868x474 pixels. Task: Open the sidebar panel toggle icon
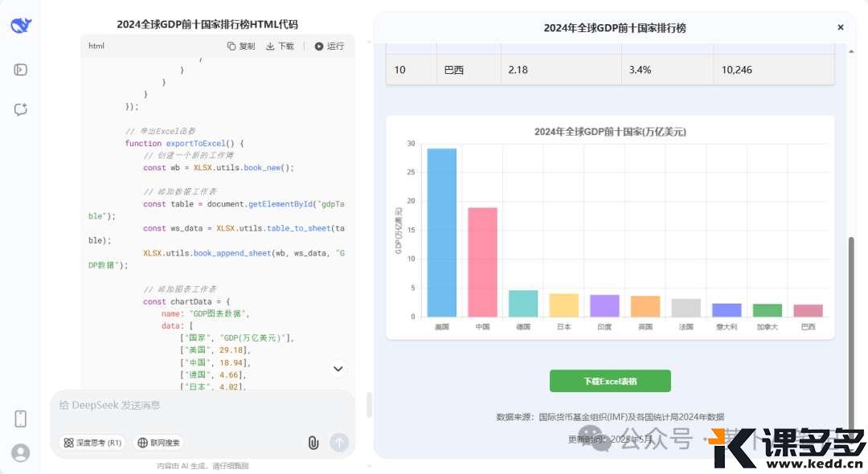point(20,70)
